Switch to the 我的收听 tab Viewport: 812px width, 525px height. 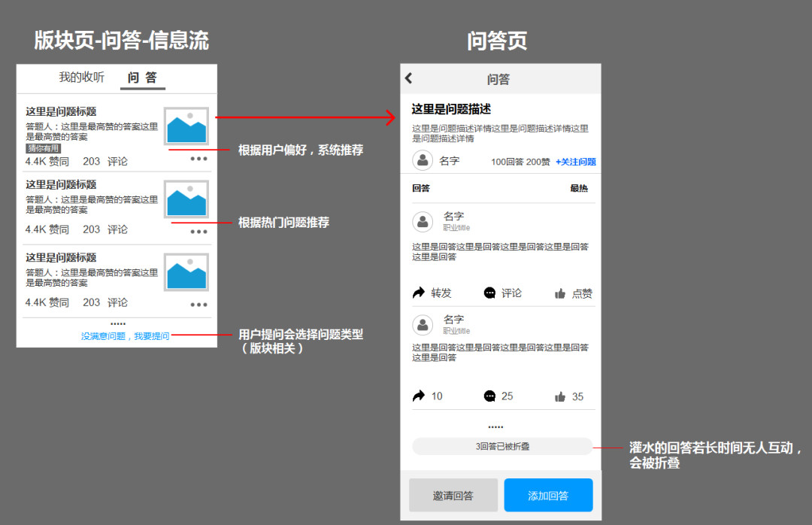[x=82, y=77]
